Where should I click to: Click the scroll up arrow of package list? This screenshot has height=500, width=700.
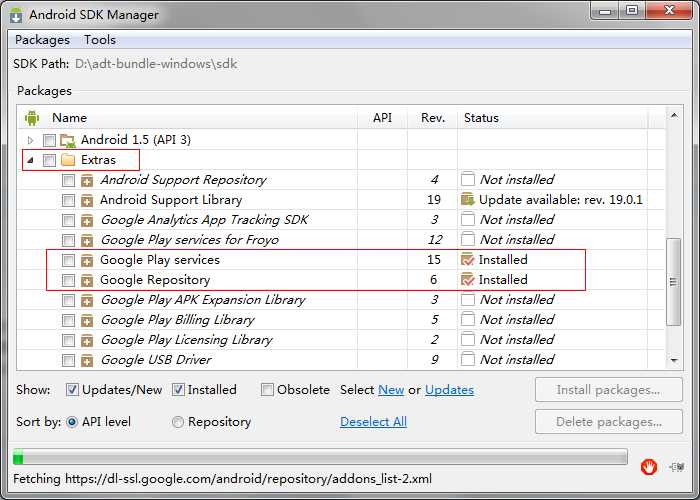coord(674,116)
